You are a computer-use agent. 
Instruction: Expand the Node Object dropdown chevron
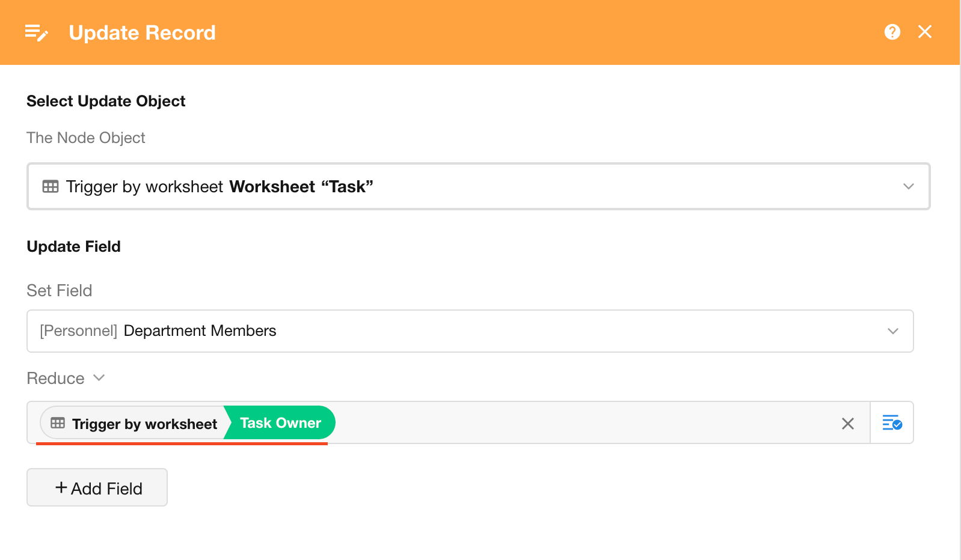point(909,186)
